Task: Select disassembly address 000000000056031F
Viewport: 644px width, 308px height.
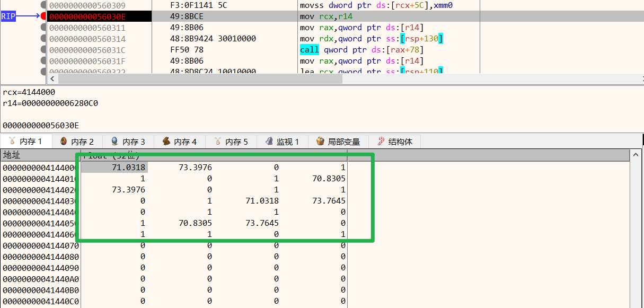Action: [x=87, y=61]
